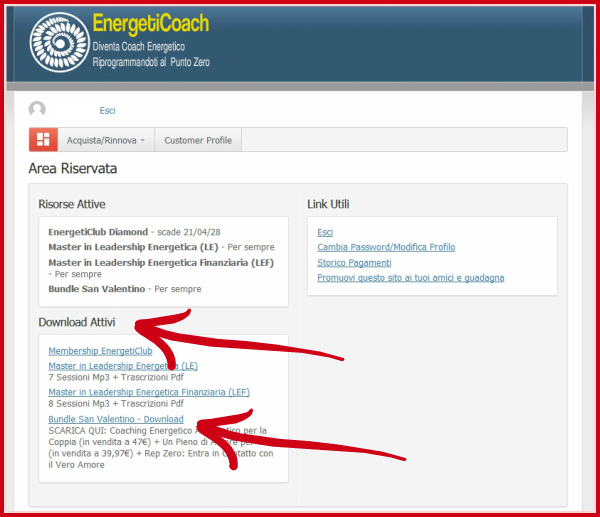The height and width of the screenshot is (517, 600).
Task: Open Master in Leadership Energetica (LE) download
Action: coord(123,366)
